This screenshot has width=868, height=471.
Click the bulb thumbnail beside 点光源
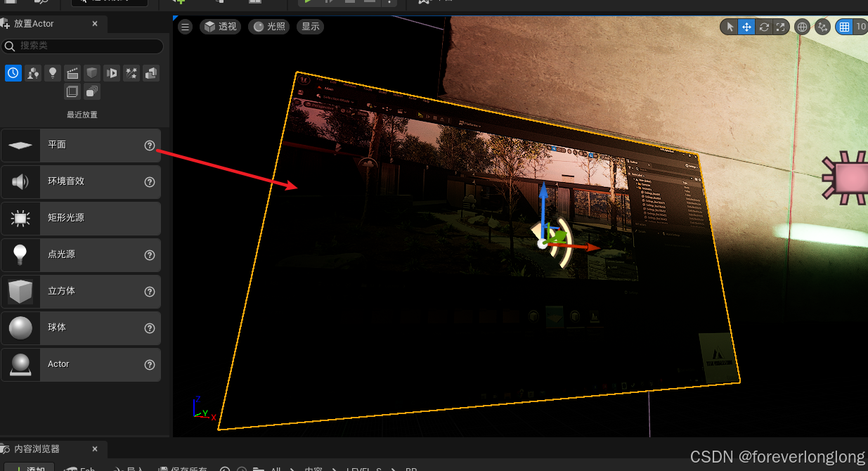pyautogui.click(x=20, y=255)
